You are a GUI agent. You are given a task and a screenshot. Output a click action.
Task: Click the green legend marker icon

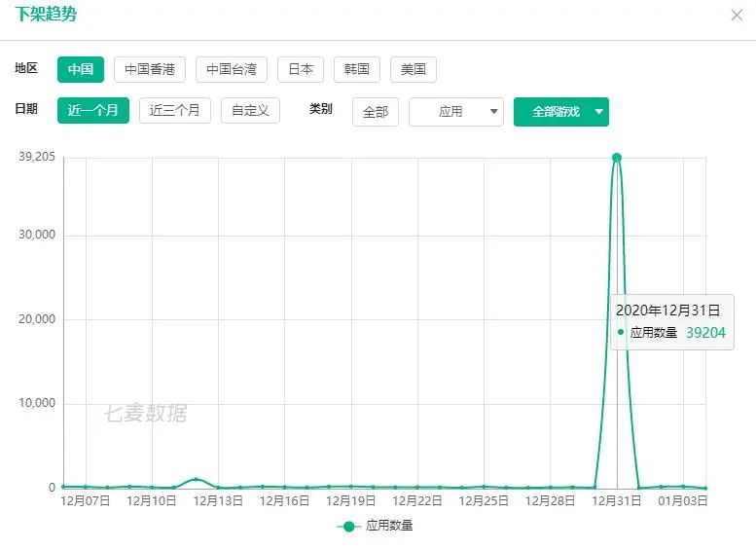349,526
